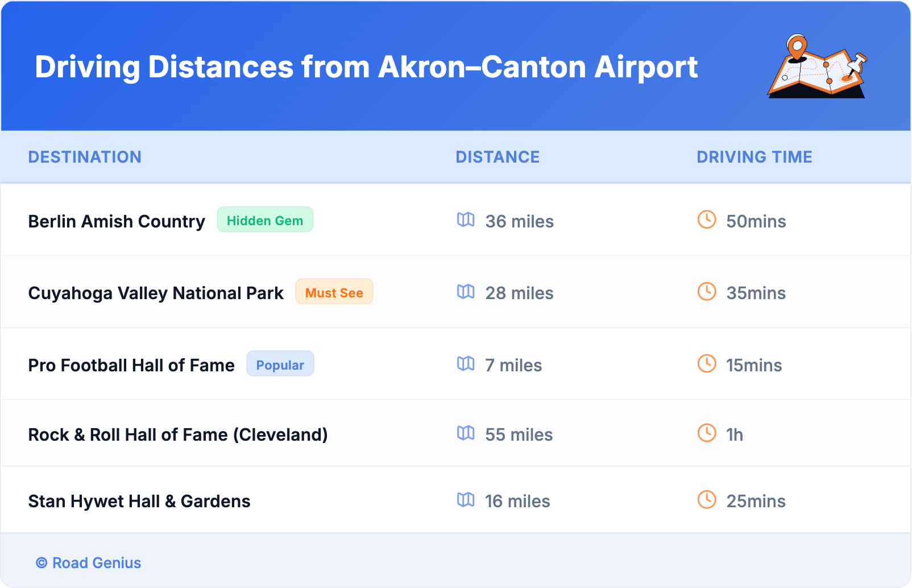Select the Popular badge

[x=280, y=365]
